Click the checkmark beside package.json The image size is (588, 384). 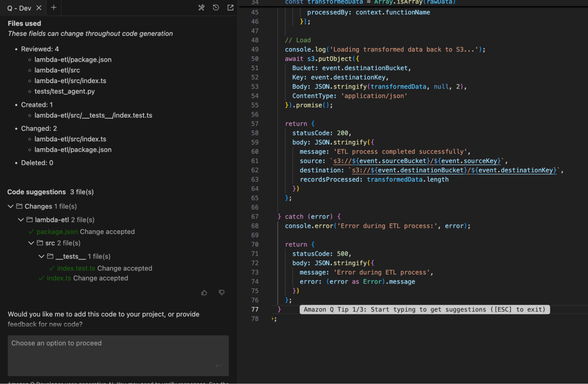[31, 232]
